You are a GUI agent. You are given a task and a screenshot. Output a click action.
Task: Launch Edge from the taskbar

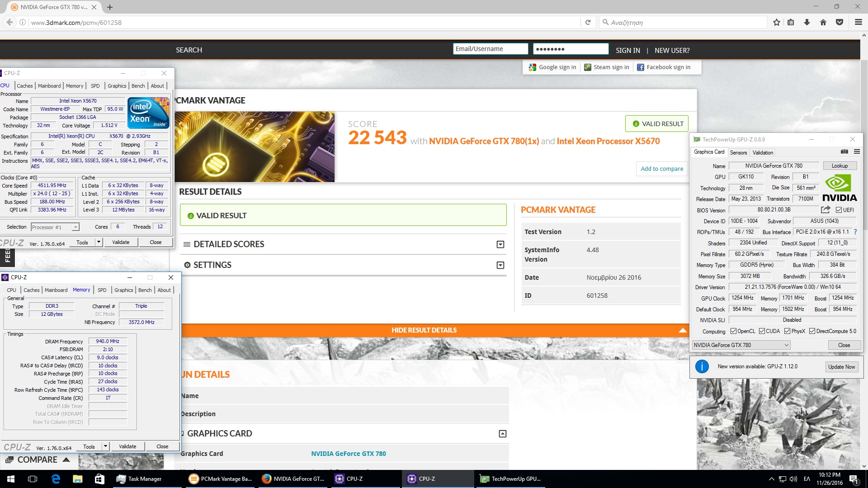coord(56,479)
